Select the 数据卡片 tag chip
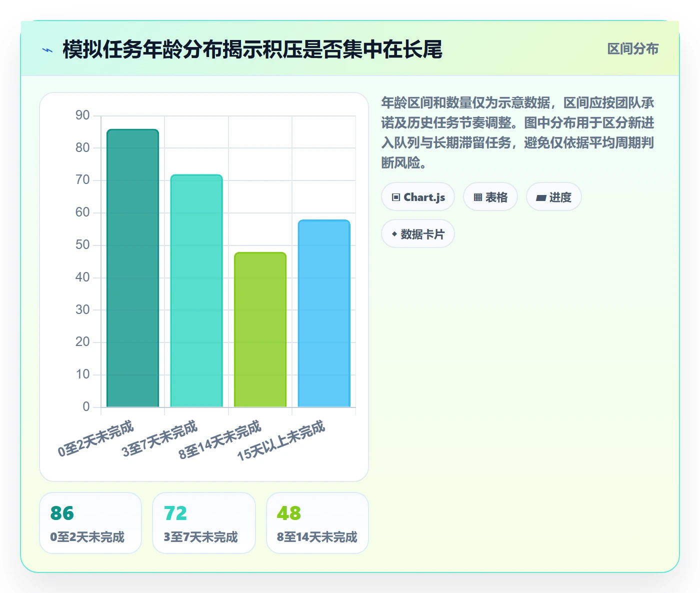 pos(418,234)
